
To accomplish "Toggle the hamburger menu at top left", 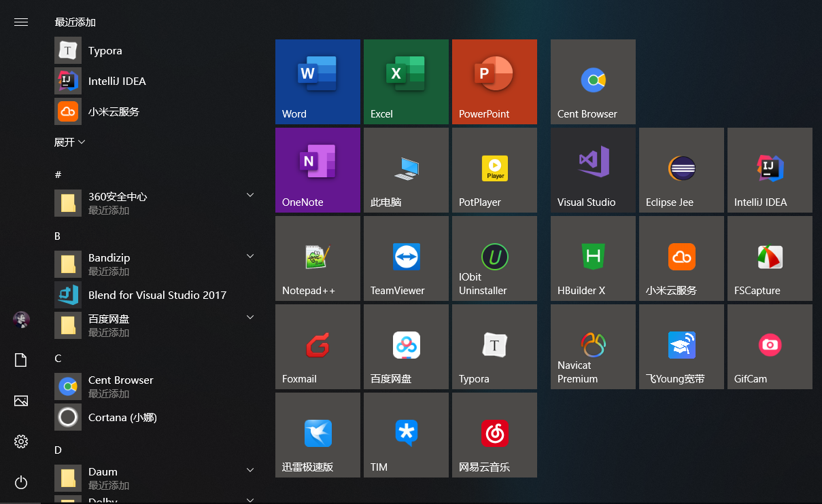I will [x=21, y=22].
